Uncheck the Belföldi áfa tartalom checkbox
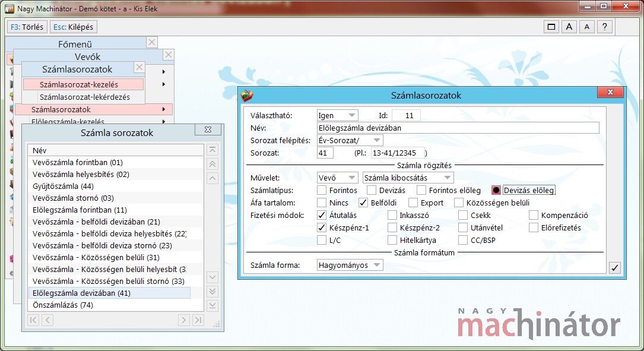Image resolution: width=644 pixels, height=351 pixels. [363, 203]
